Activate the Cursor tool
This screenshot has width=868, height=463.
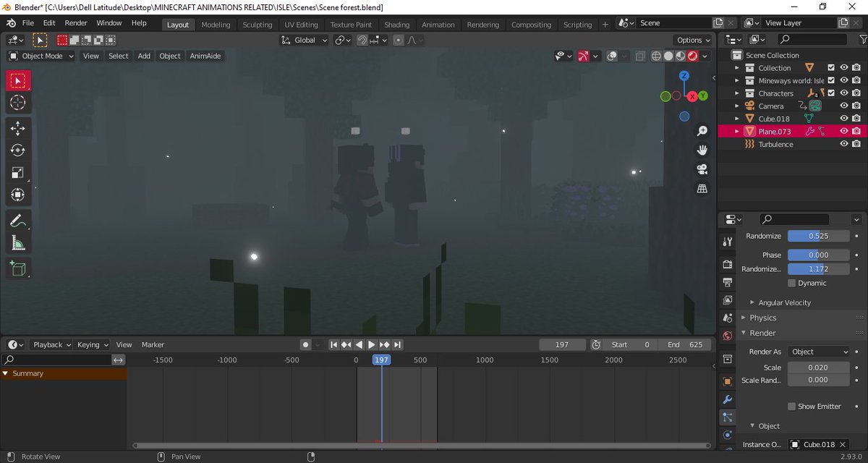pyautogui.click(x=18, y=103)
